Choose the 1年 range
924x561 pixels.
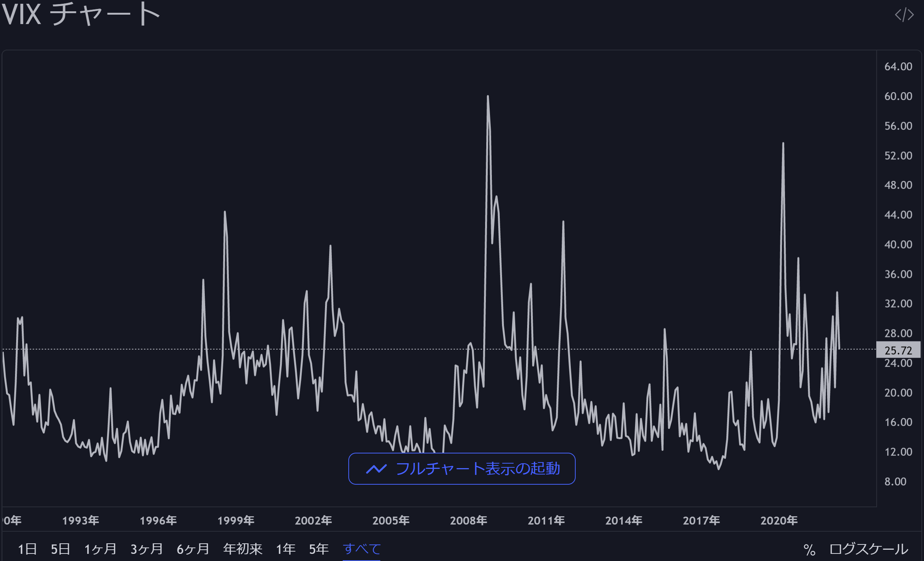coord(286,549)
